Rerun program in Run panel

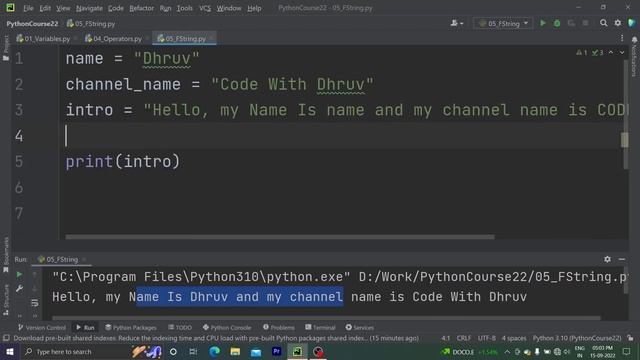(19, 275)
